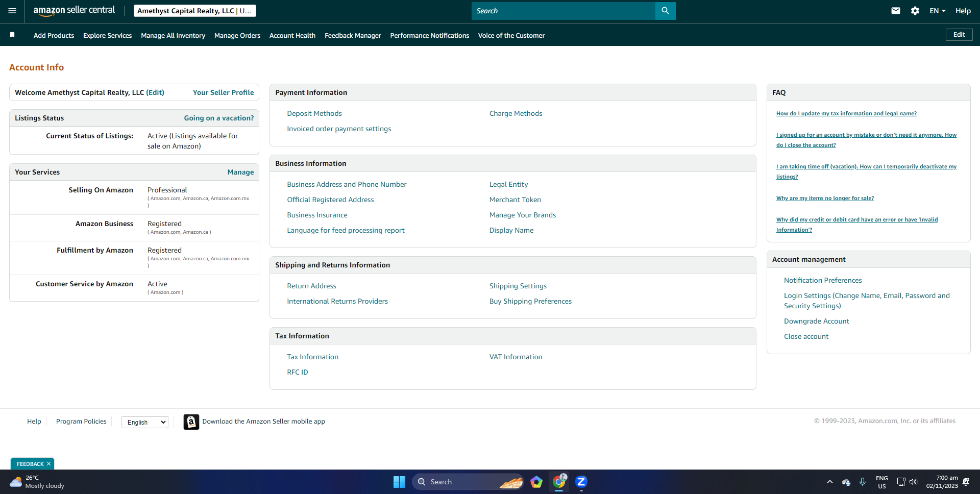Click the search magnifier button

pos(665,11)
